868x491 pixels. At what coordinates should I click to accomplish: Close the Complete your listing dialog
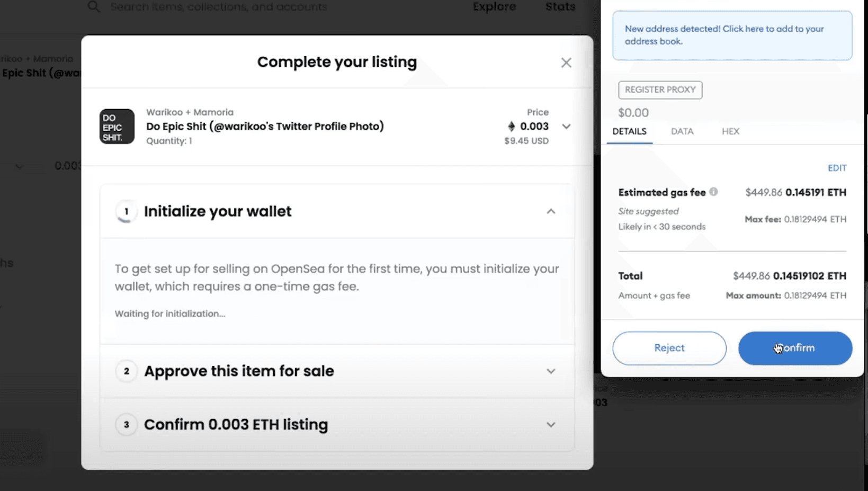click(566, 63)
